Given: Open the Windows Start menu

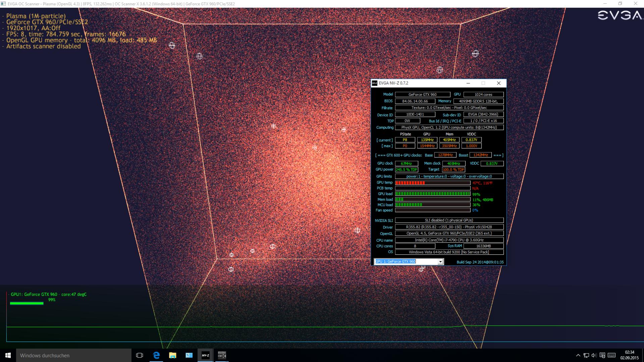Looking at the screenshot, I should pos(8,355).
